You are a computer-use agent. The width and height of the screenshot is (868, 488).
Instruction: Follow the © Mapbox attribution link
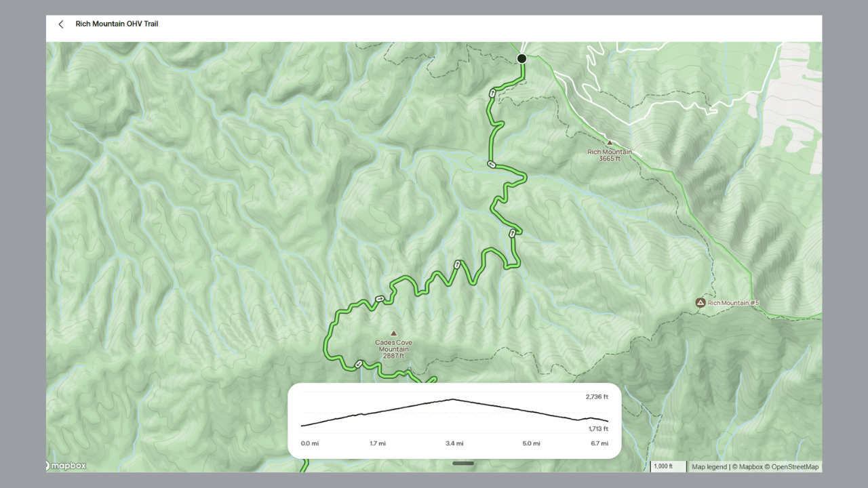pos(748,467)
